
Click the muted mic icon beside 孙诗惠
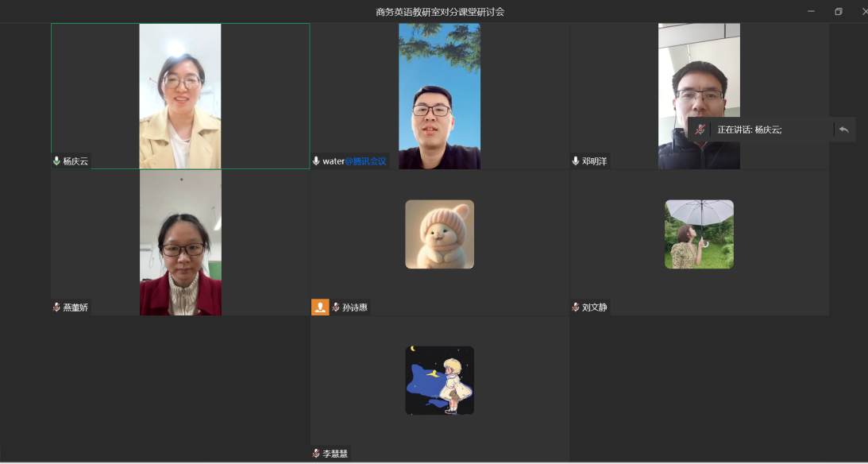coord(336,307)
